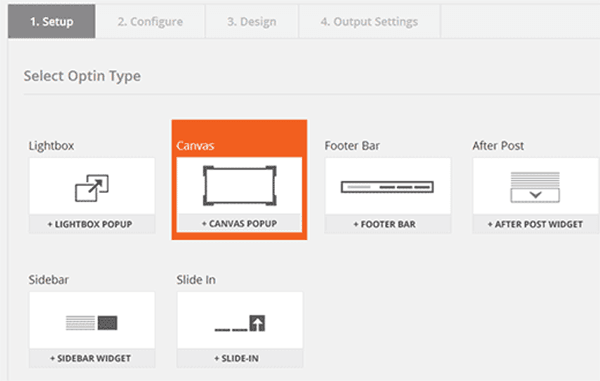Screen dimensions: 600x381
Task: Click the After Post label text
Action: (x=498, y=146)
